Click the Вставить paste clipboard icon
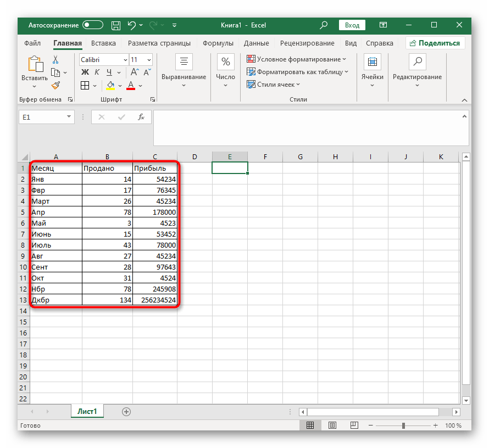The height and width of the screenshot is (448, 489). tap(35, 64)
